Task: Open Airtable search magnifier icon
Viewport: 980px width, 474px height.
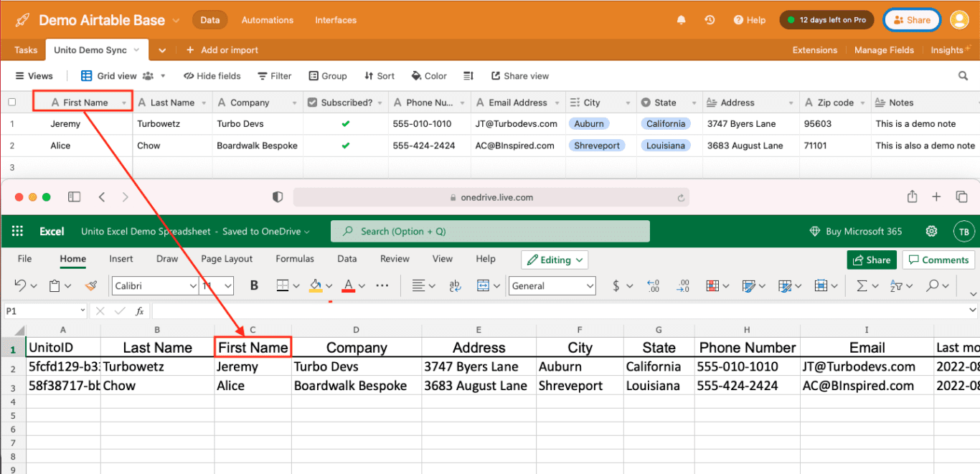Action: pos(963,76)
